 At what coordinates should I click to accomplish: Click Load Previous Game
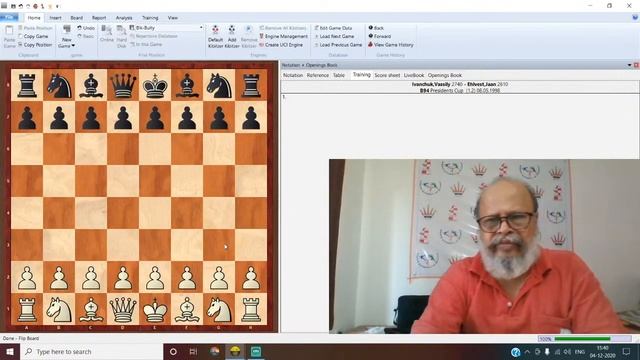point(338,45)
